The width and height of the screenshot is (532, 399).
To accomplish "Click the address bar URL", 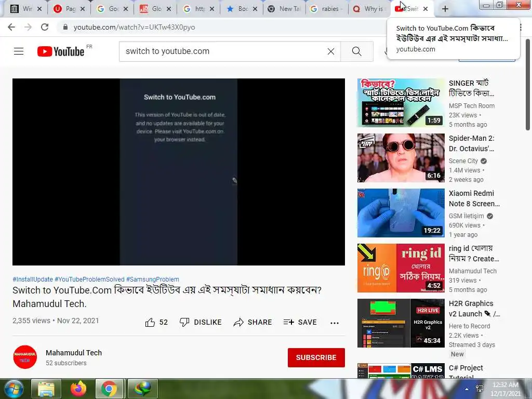I will pyautogui.click(x=135, y=27).
